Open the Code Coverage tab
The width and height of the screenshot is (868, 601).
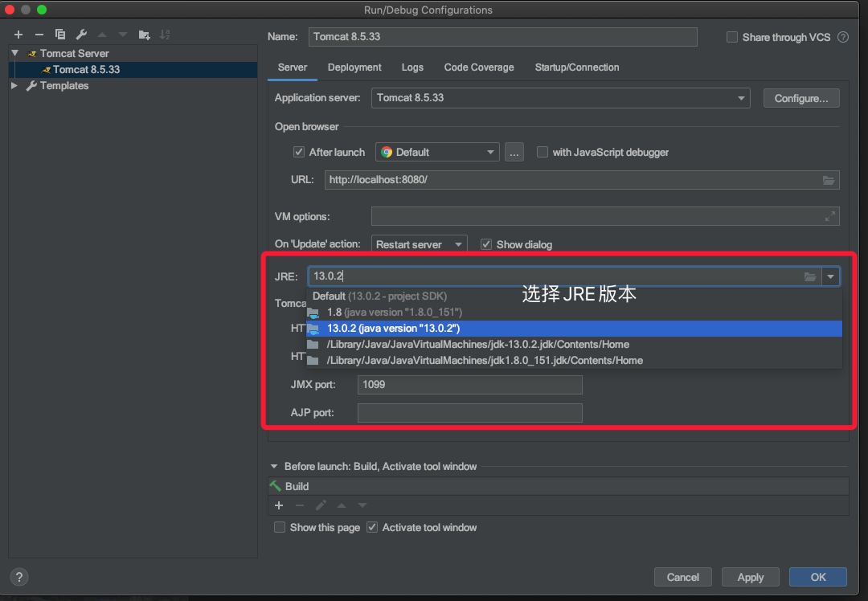(479, 67)
